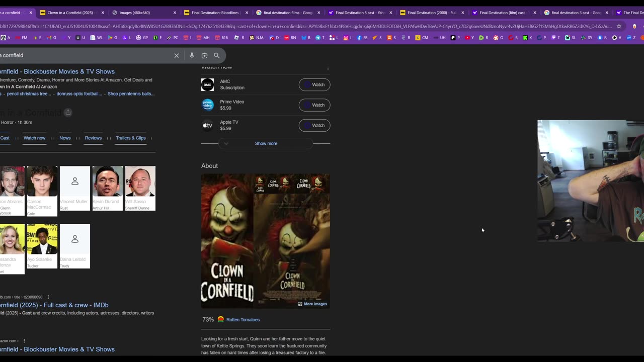This screenshot has width=644, height=362.
Task: Open the WL bookmark in the bookmarks bar
Action: click(x=97, y=38)
